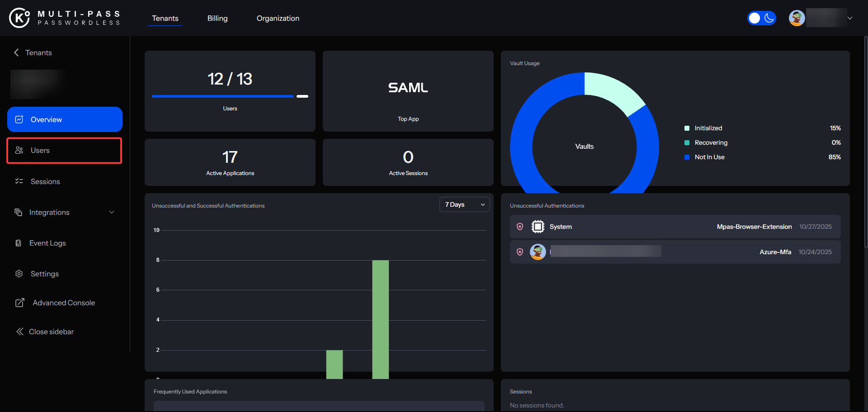Open Event Logs in sidebar
The image size is (868, 412).
[x=47, y=243]
